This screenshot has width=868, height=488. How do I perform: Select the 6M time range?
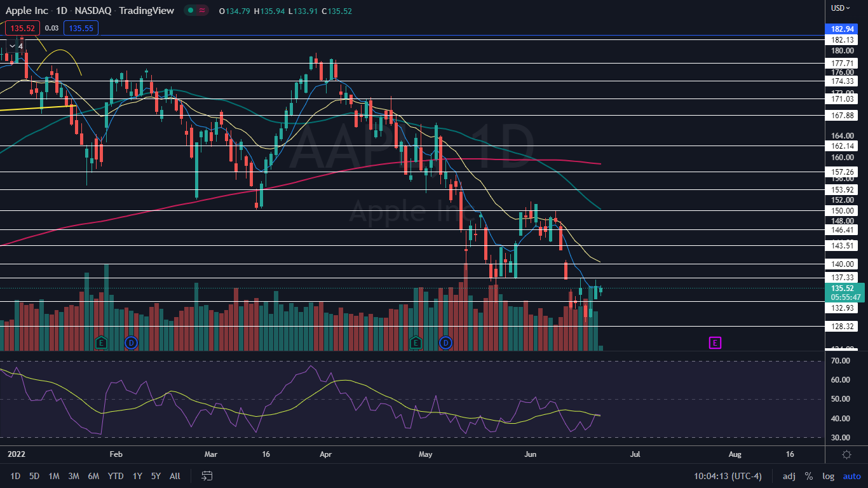click(93, 476)
